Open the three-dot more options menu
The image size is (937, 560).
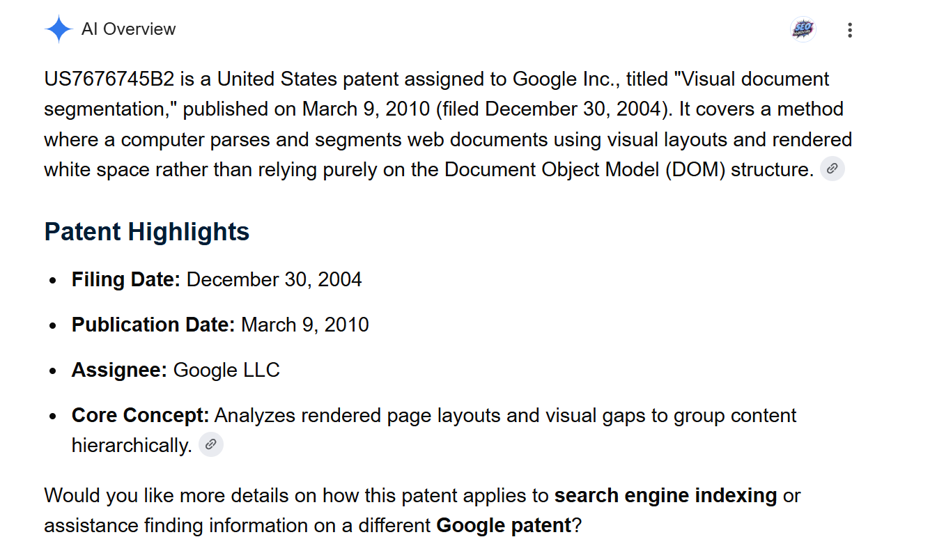pyautogui.click(x=849, y=30)
